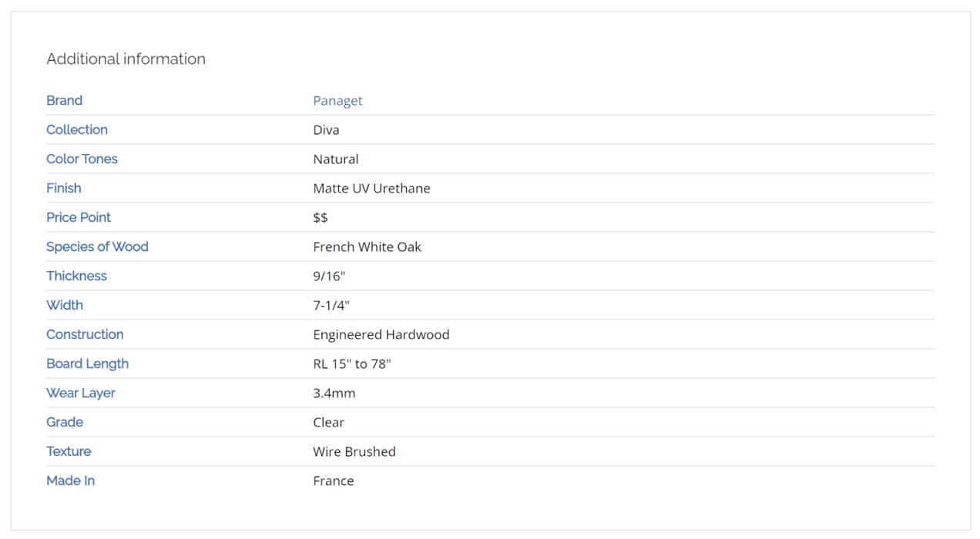Viewport: 980px width, 539px height.
Task: Select the Species of Wood label
Action: (x=97, y=247)
